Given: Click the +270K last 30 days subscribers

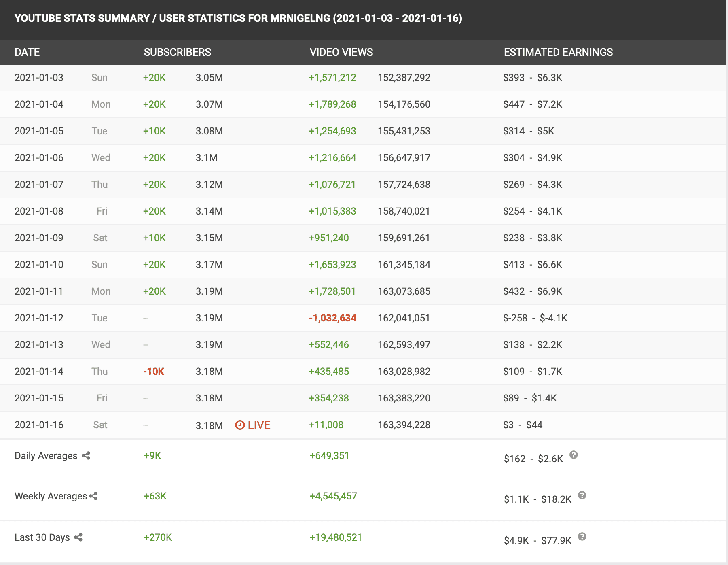Looking at the screenshot, I should pyautogui.click(x=158, y=537).
